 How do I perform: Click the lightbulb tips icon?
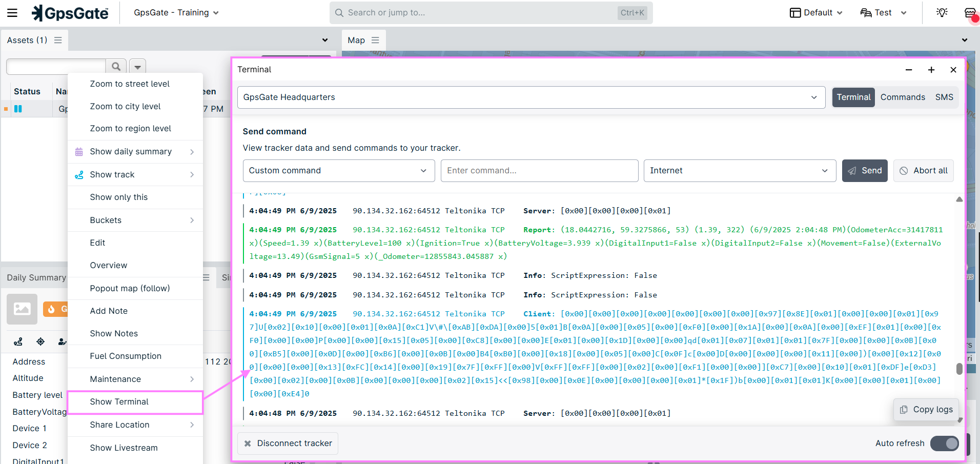(x=942, y=12)
